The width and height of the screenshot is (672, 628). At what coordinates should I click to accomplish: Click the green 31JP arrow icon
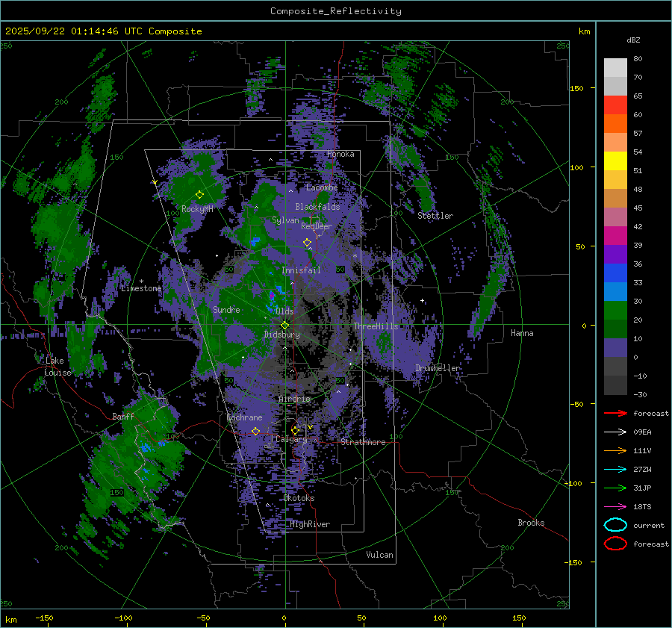point(615,488)
